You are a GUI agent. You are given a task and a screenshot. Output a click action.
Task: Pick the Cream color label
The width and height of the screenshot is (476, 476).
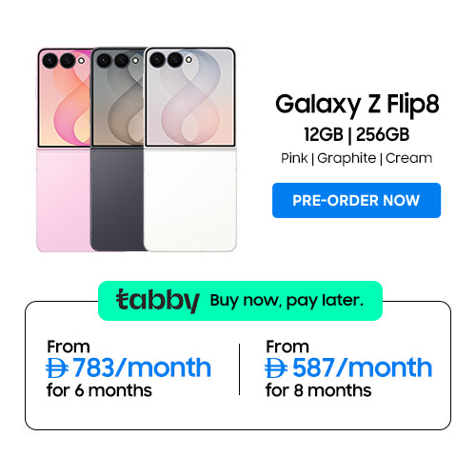pos(408,158)
